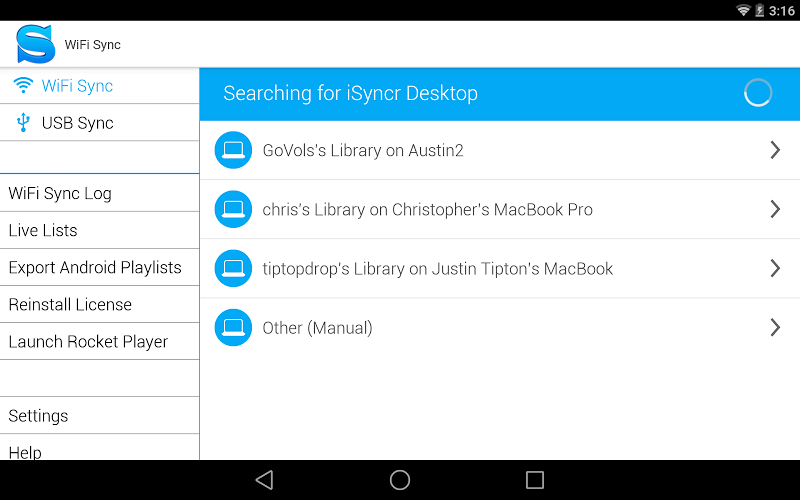800x500 pixels.
Task: Choose Export Android Playlists
Action: [95, 267]
